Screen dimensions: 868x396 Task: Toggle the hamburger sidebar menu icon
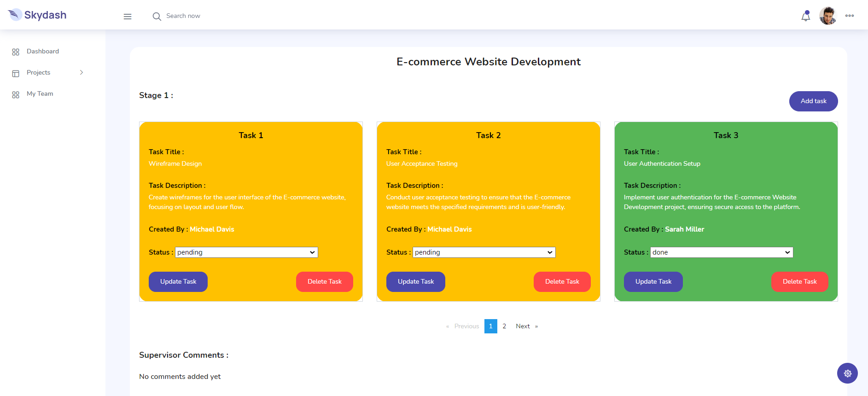[128, 17]
